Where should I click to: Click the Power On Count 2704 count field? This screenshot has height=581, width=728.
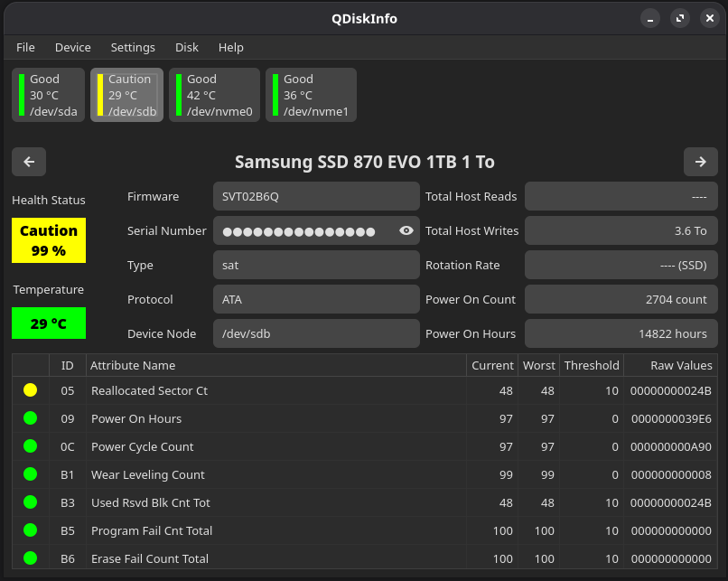[621, 300]
